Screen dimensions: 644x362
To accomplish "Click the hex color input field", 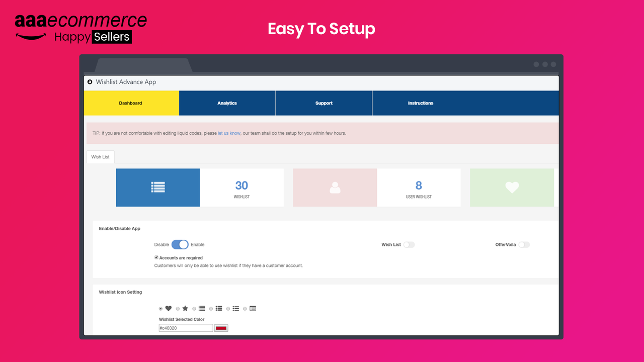I will point(185,327).
